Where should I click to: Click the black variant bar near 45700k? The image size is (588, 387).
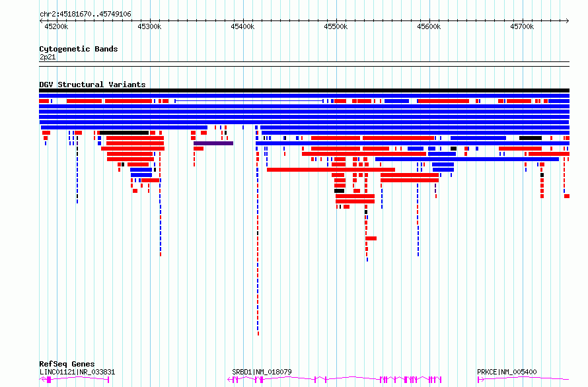pos(531,138)
